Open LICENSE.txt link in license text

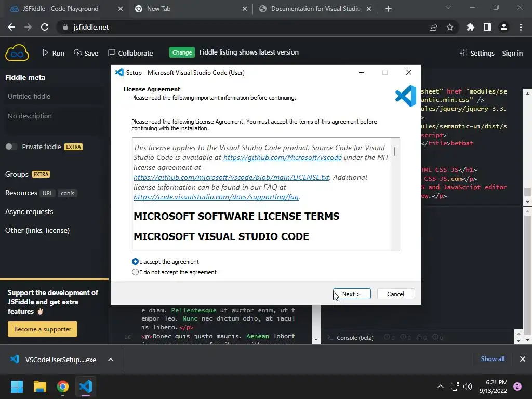point(231,177)
